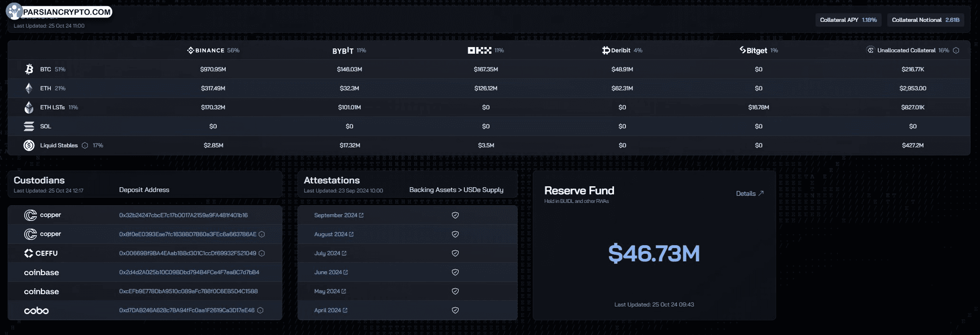Open the cobo deposit address 0xd7DAB246…

pos(187,310)
